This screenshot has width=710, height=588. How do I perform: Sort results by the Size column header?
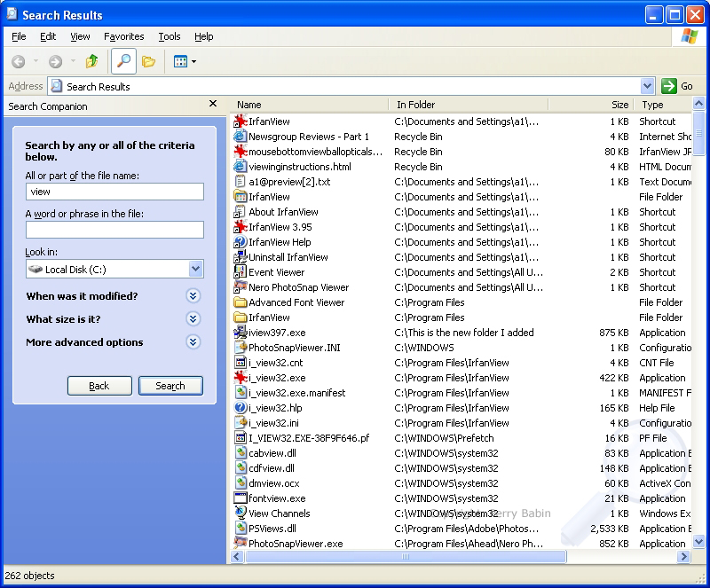pyautogui.click(x=591, y=105)
